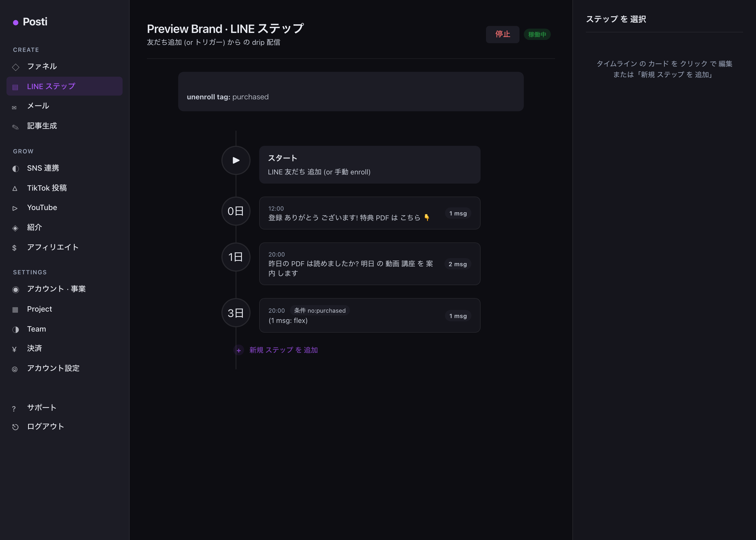Click the Posti logo
This screenshot has height=540, width=756.
tap(30, 22)
